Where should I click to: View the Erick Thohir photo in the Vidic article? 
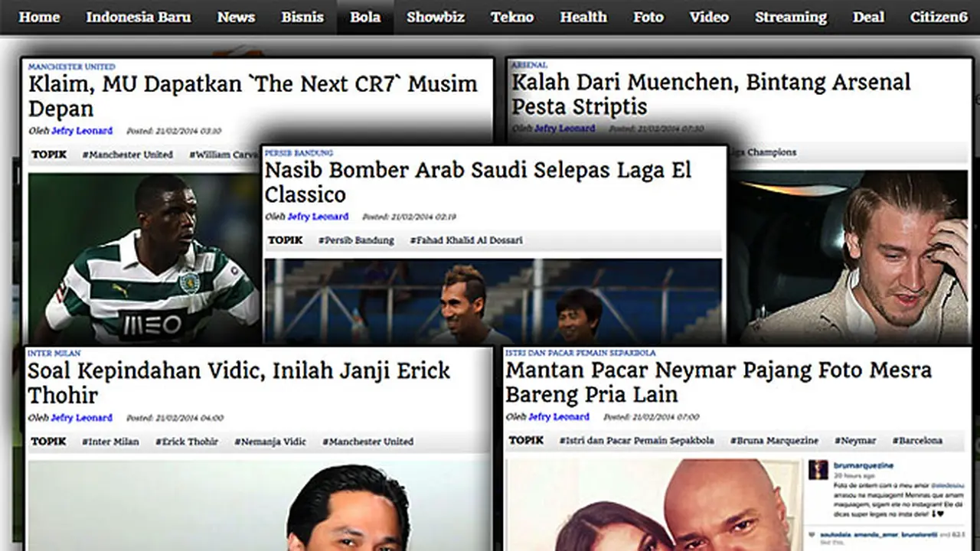tap(259, 505)
